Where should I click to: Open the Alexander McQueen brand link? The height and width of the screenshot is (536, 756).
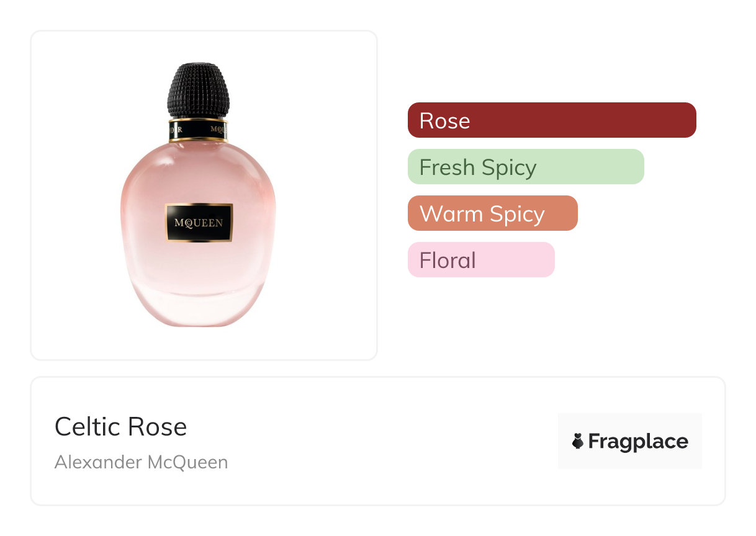coord(141,462)
